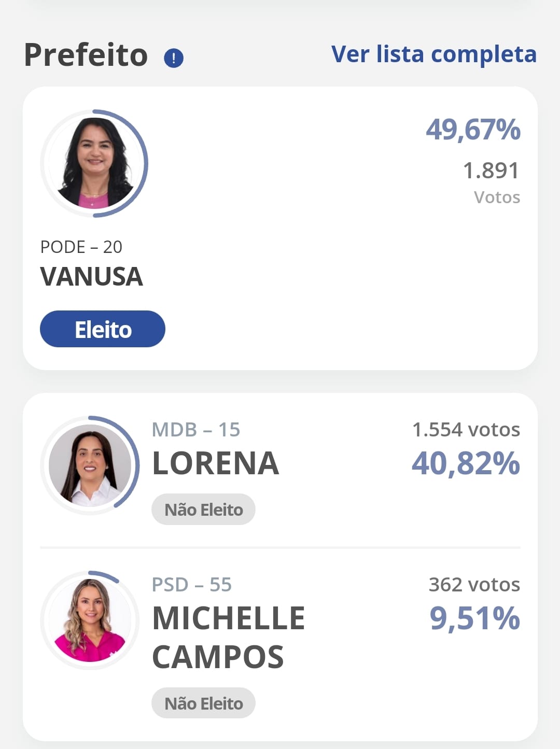Click the Eleito badge under Vanusa
560x749 pixels.
[x=103, y=329]
